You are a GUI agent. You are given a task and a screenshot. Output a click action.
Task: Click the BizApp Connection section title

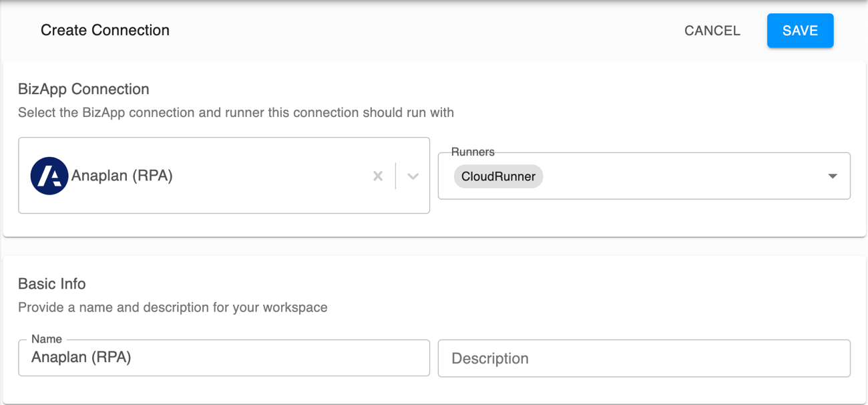(83, 89)
